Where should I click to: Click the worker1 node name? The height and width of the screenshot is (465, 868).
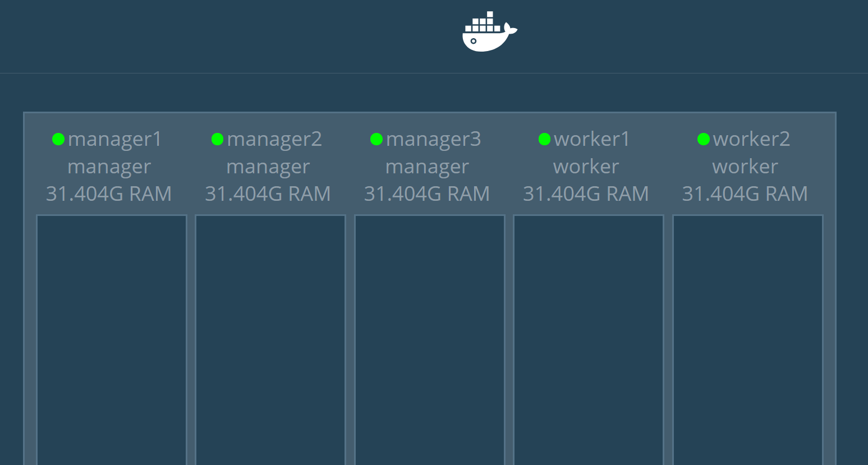[592, 139]
